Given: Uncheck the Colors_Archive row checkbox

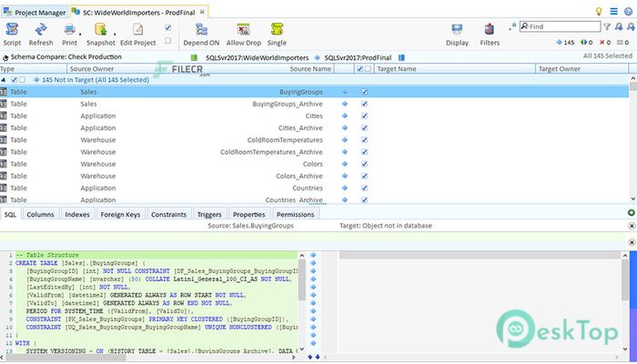Looking at the screenshot, I should (364, 176).
